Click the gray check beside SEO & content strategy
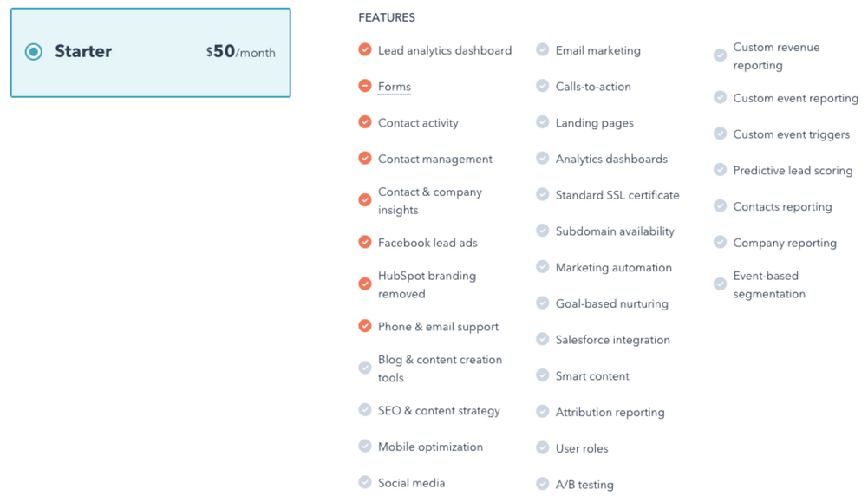 tap(365, 410)
